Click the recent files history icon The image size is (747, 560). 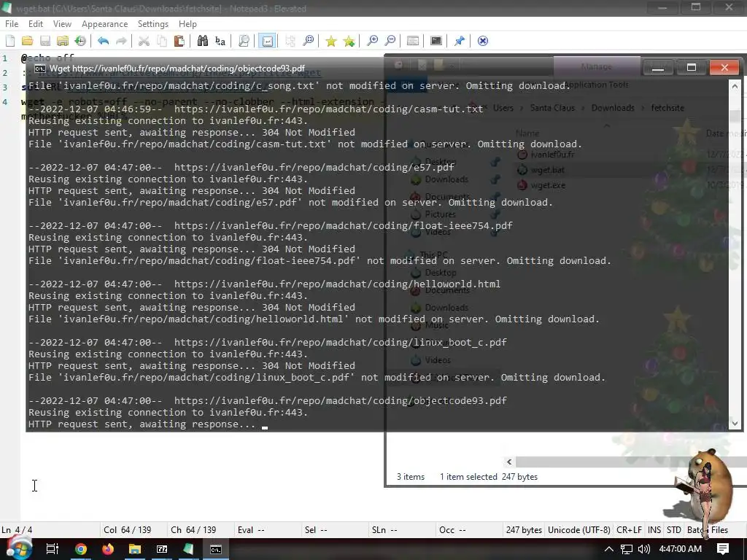tap(80, 41)
